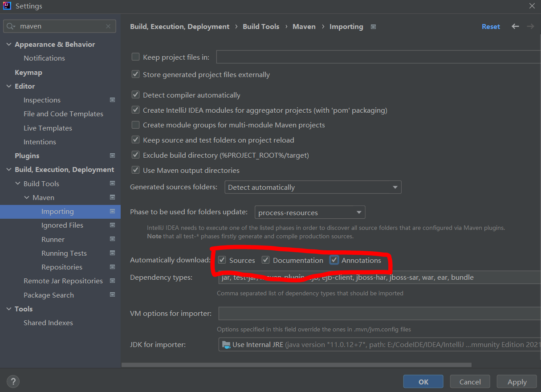The image size is (541, 392).
Task: Click project icon next to Package Search
Action: coord(112,295)
